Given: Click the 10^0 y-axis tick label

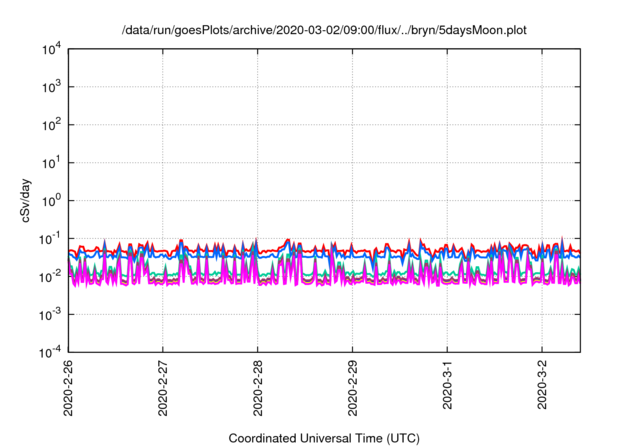Looking at the screenshot, I should tap(51, 201).
